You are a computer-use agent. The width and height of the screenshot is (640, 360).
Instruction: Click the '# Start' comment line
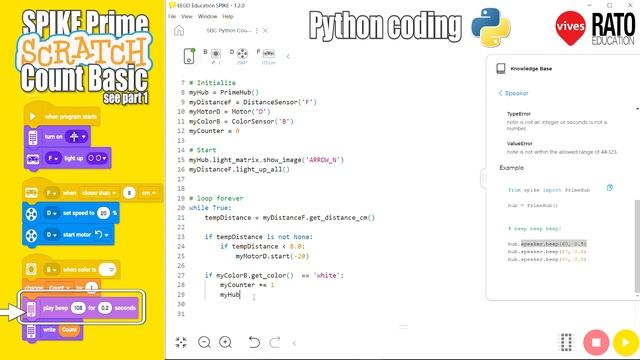click(x=202, y=150)
